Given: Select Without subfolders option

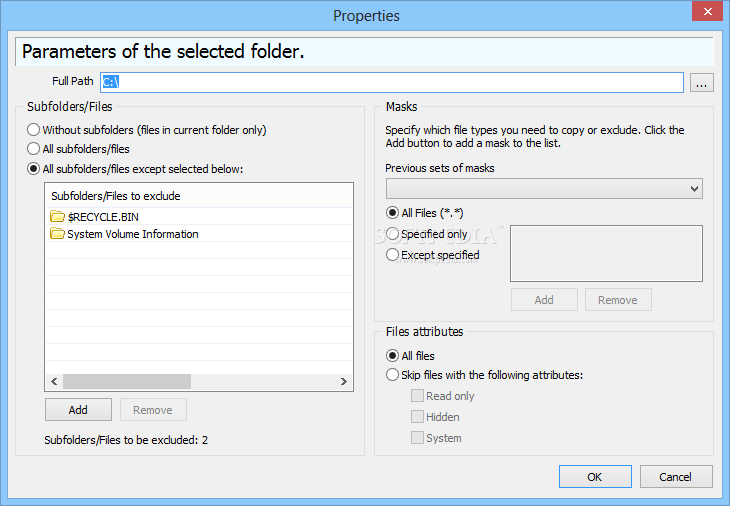Looking at the screenshot, I should 33,130.
